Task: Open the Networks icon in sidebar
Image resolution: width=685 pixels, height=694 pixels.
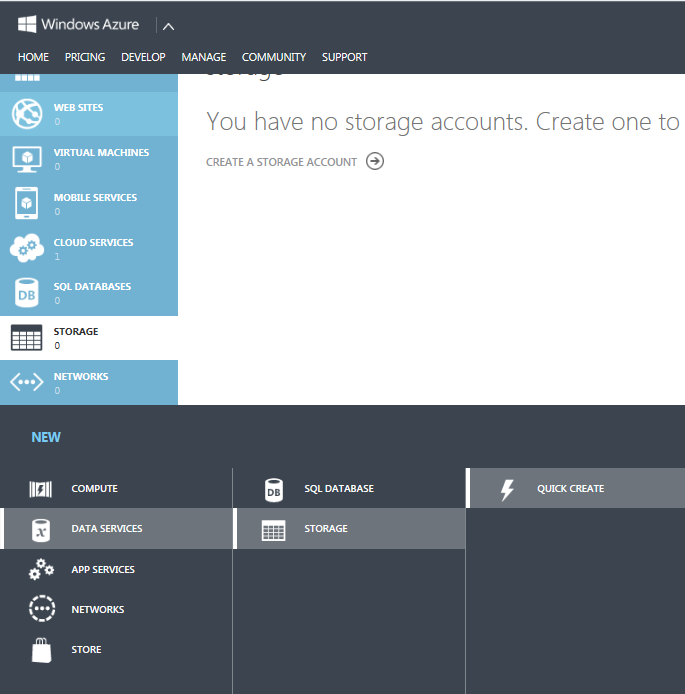Action: [x=26, y=383]
